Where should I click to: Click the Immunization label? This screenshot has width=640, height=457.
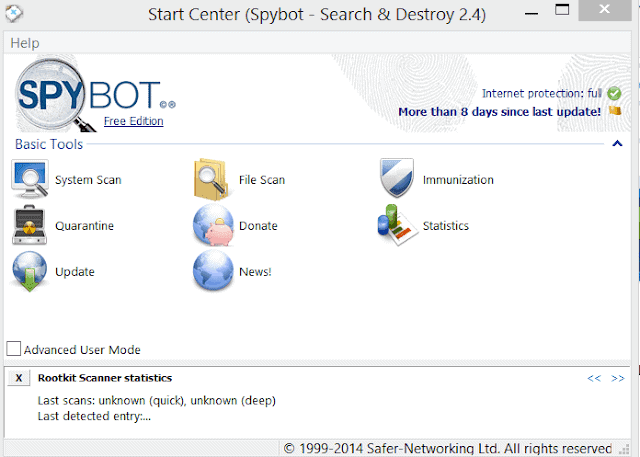(458, 180)
